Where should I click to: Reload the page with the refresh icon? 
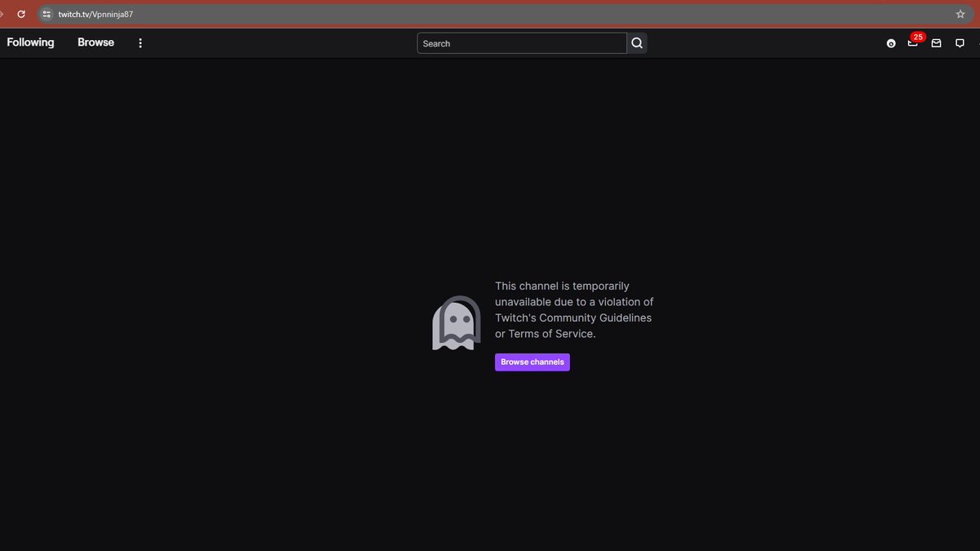tap(21, 14)
